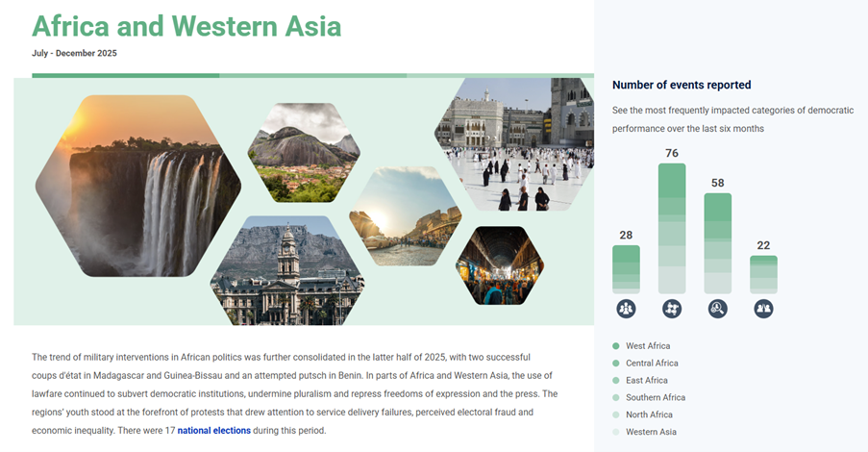The height and width of the screenshot is (452, 868).
Task: Click the magnifier icon under the 58 bar
Action: [x=718, y=309]
